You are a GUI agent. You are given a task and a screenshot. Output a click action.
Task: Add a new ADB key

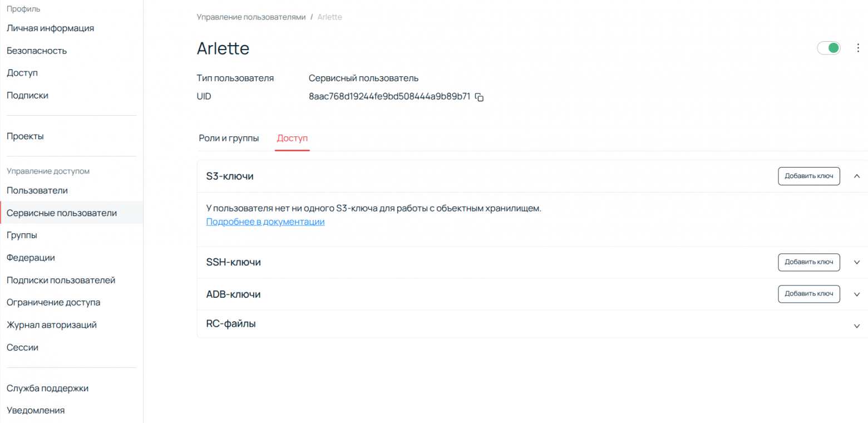pyautogui.click(x=808, y=294)
